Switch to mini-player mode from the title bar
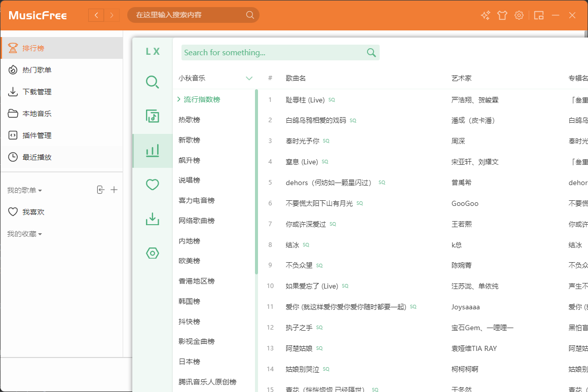Screen dimensions: 588x392 (538, 15)
